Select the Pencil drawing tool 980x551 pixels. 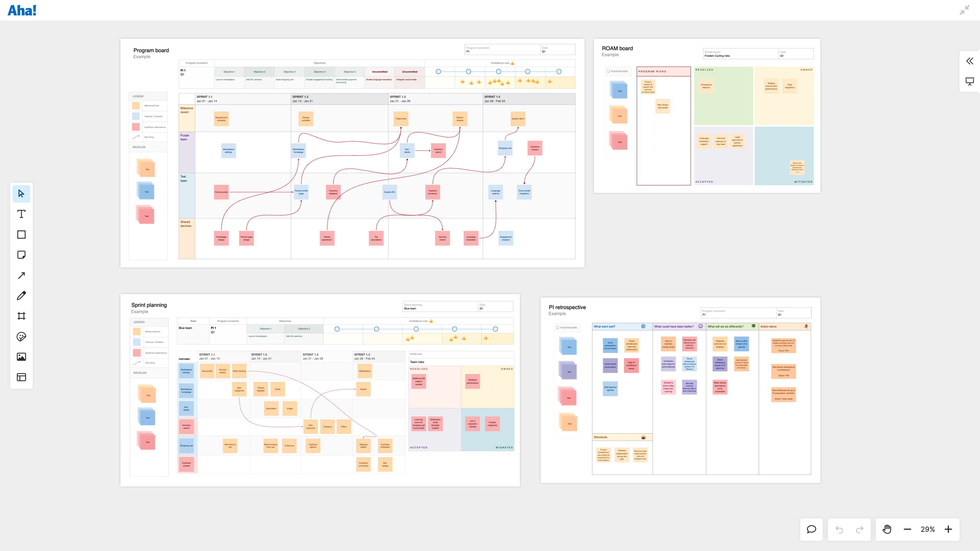coord(21,295)
